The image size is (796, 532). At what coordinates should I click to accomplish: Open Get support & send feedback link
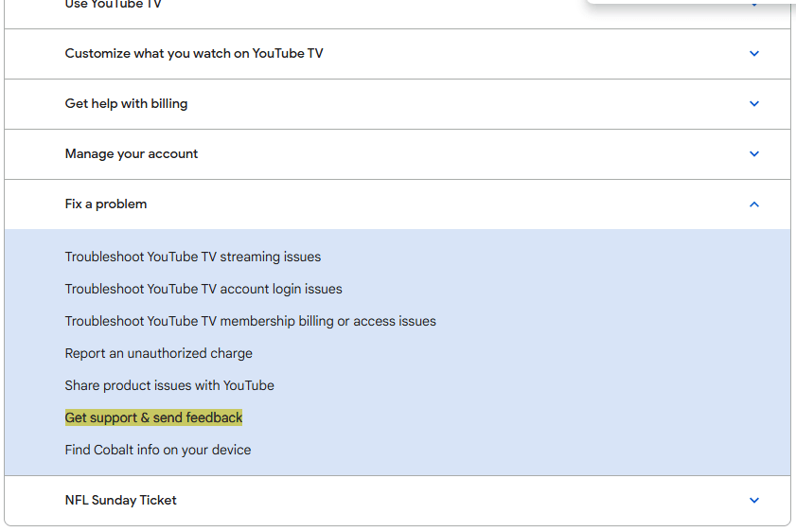154,417
